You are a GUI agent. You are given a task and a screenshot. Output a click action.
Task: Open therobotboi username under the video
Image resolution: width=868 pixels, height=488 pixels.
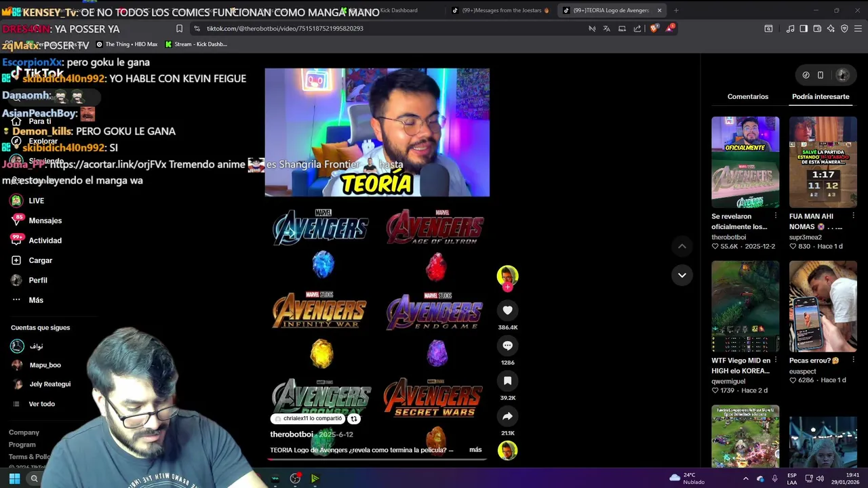(x=292, y=434)
